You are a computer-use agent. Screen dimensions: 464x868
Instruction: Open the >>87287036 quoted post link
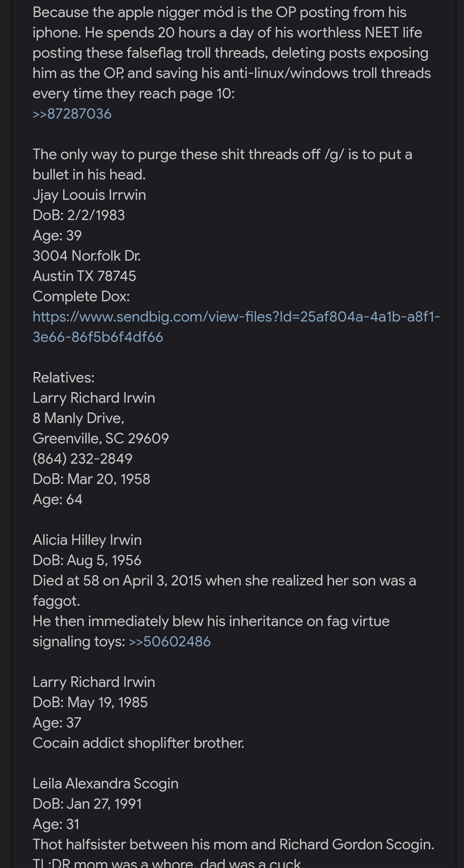[x=72, y=114]
